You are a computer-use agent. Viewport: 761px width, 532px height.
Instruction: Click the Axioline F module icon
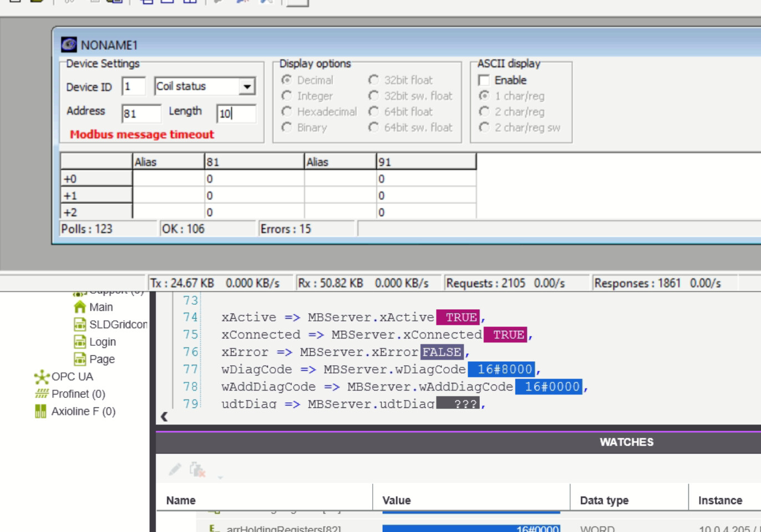[40, 411]
